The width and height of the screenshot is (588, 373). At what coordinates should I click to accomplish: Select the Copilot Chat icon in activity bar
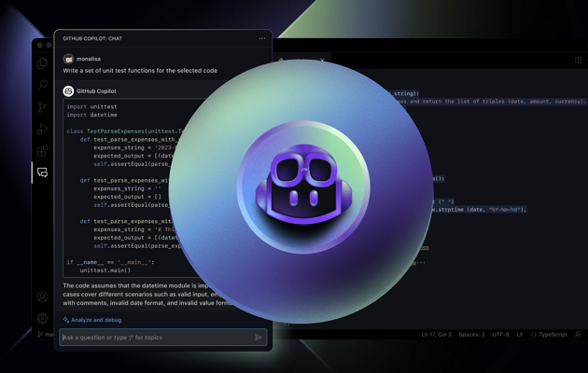click(x=42, y=173)
